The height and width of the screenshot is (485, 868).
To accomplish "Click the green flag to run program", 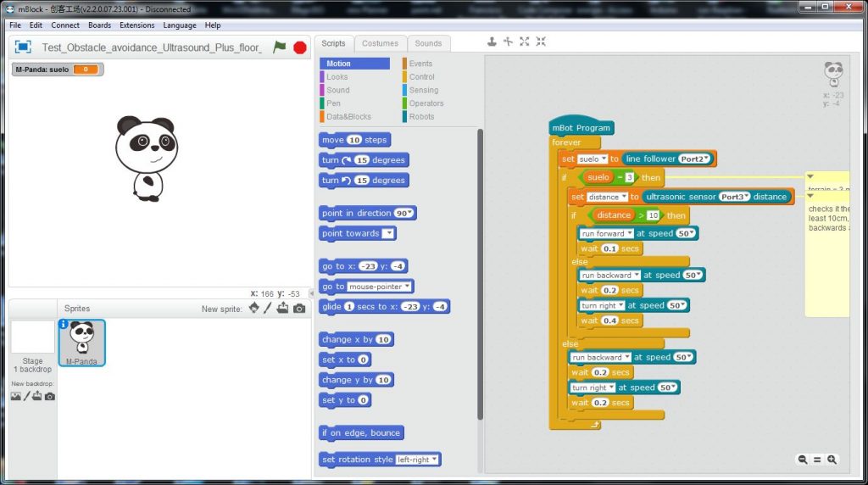I will pos(280,47).
